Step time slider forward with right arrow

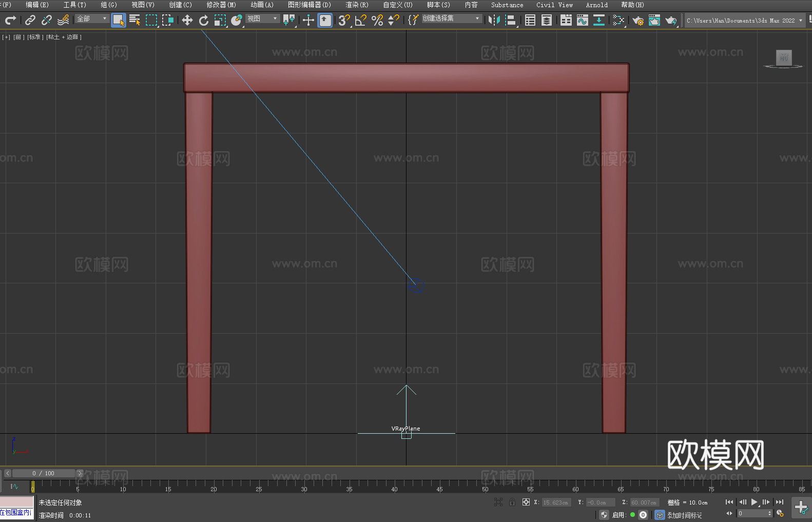(80, 473)
